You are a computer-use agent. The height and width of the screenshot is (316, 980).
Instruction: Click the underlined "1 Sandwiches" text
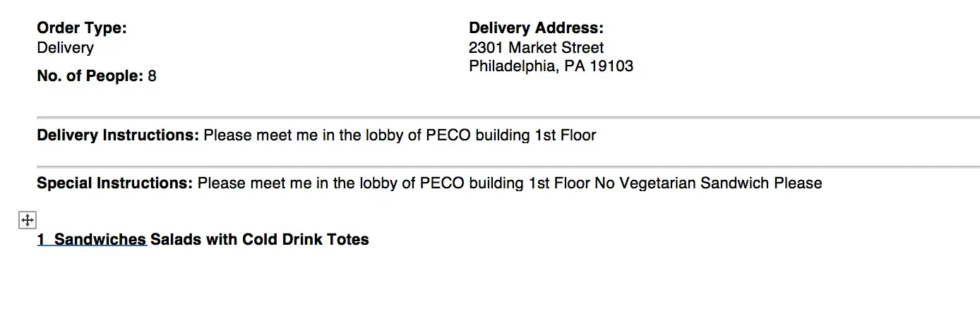(x=92, y=240)
